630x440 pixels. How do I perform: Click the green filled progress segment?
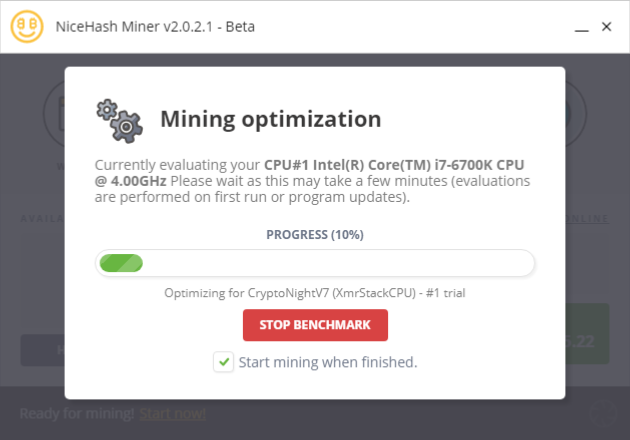point(120,263)
